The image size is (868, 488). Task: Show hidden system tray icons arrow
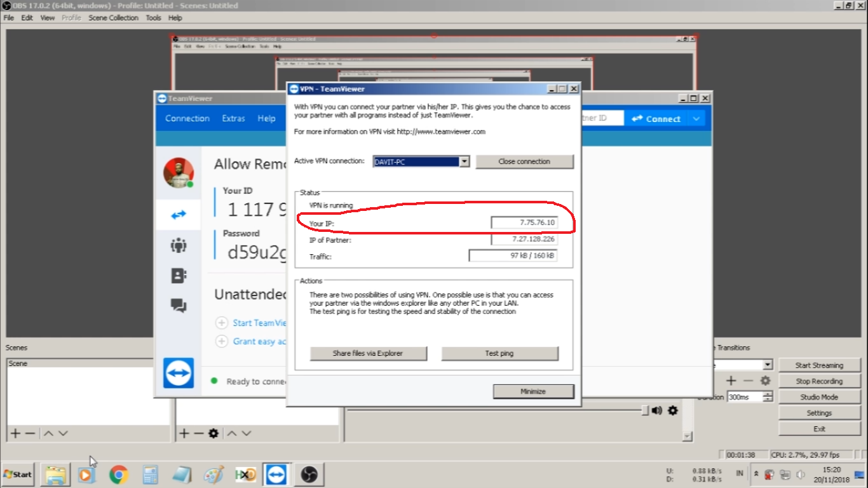(x=756, y=474)
